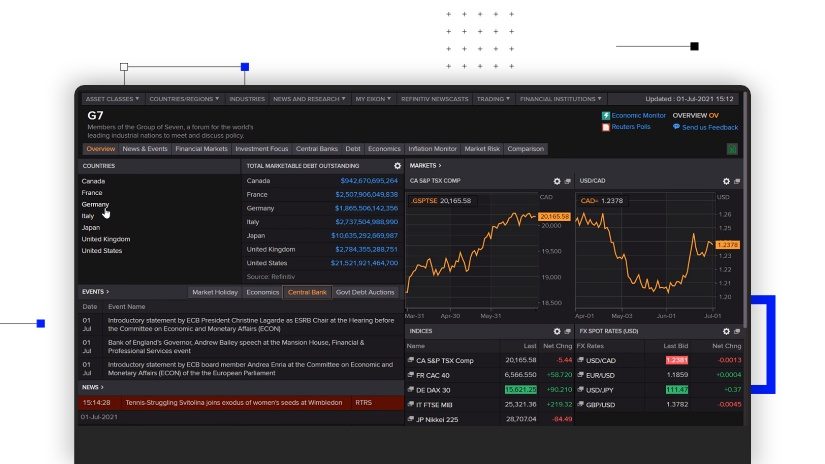
Task: Open the Economic Monitor link
Action: (638, 115)
